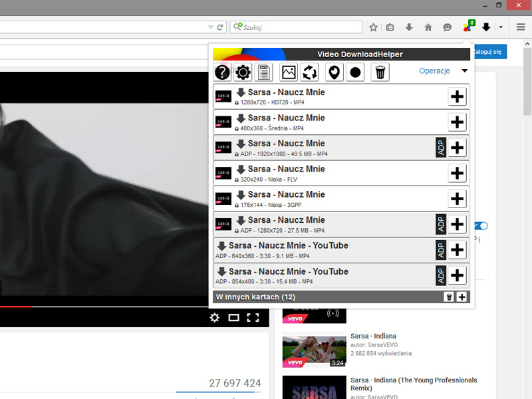
Task: Click the gray downloads arrow icon
Action: (409, 27)
